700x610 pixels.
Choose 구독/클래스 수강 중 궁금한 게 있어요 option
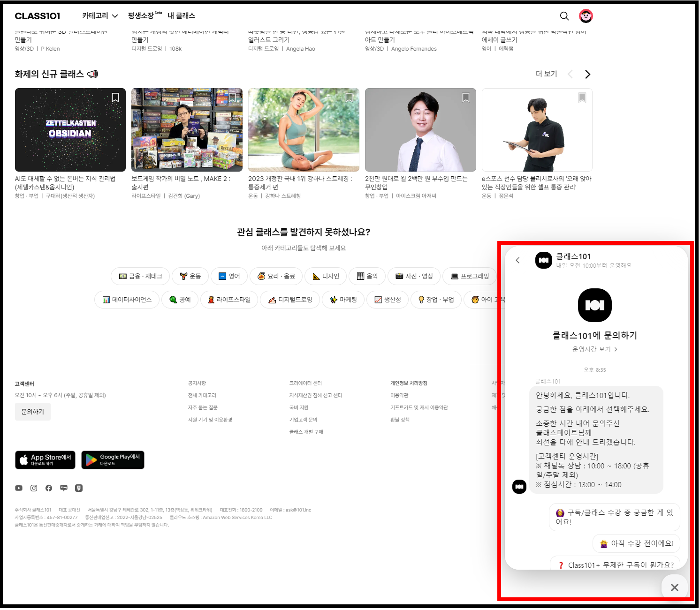pos(615,517)
